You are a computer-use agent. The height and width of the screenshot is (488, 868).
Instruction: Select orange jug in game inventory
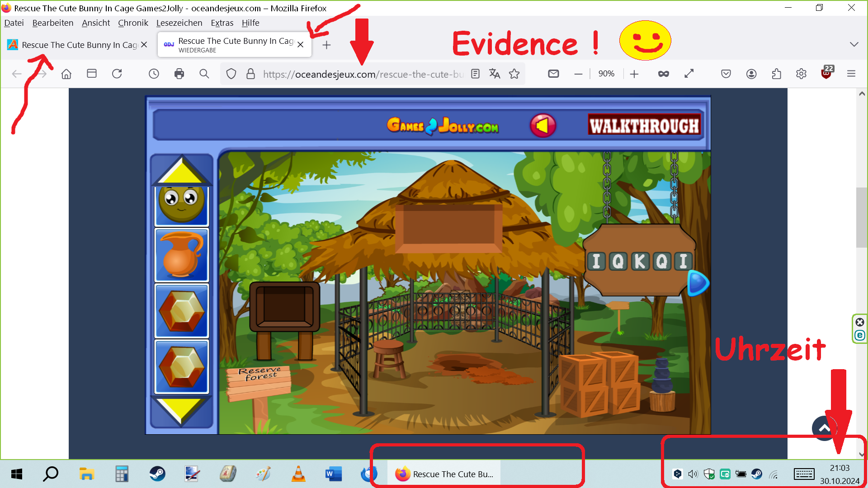click(x=182, y=255)
